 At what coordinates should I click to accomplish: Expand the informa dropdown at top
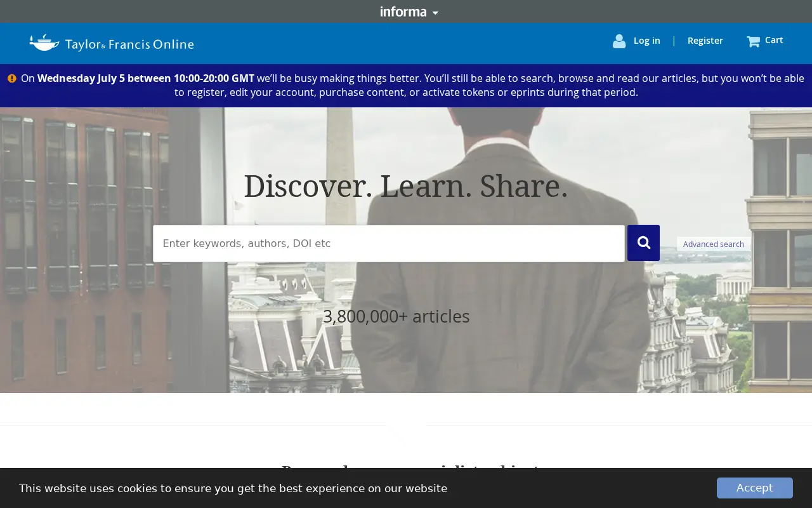[409, 11]
